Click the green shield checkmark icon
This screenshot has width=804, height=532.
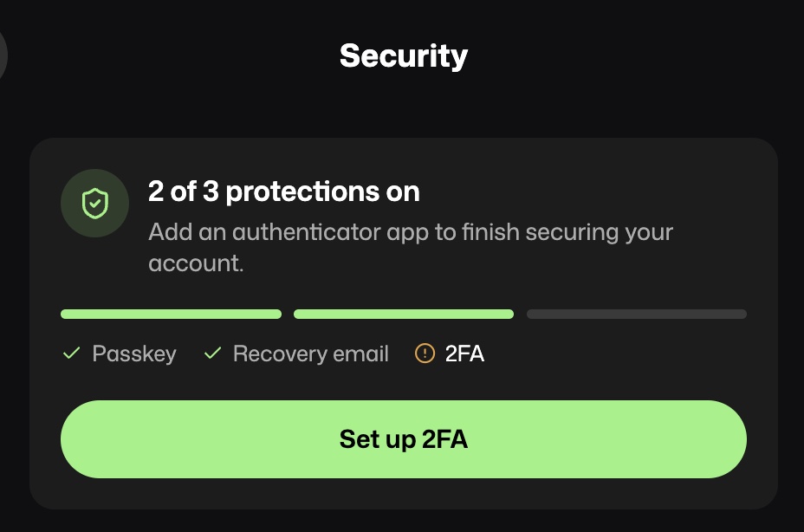click(x=94, y=203)
